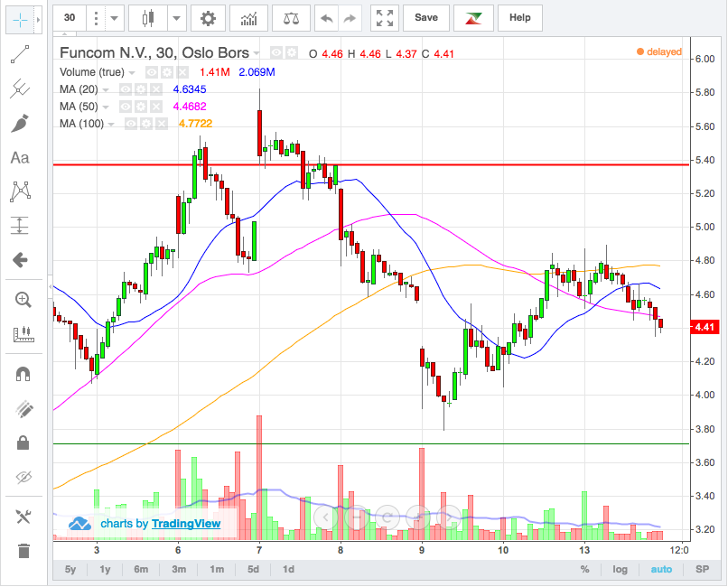Toggle percent scale mode
The height and width of the screenshot is (587, 728).
tap(584, 569)
